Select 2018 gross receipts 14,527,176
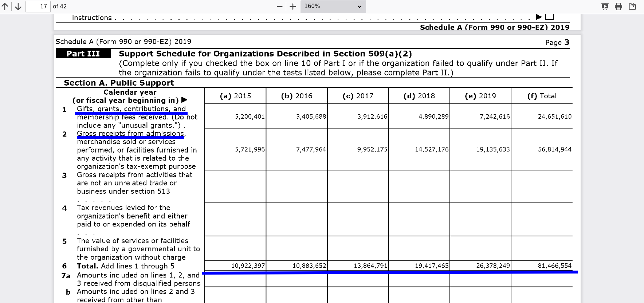Image resolution: width=644 pixels, height=303 pixels. (x=432, y=149)
